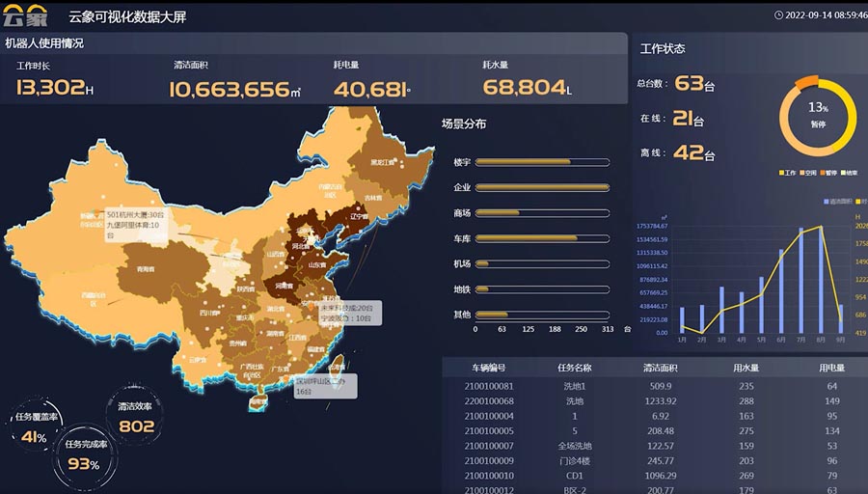Click the 用水量 table column header
This screenshot has width=868, height=494.
click(746, 368)
